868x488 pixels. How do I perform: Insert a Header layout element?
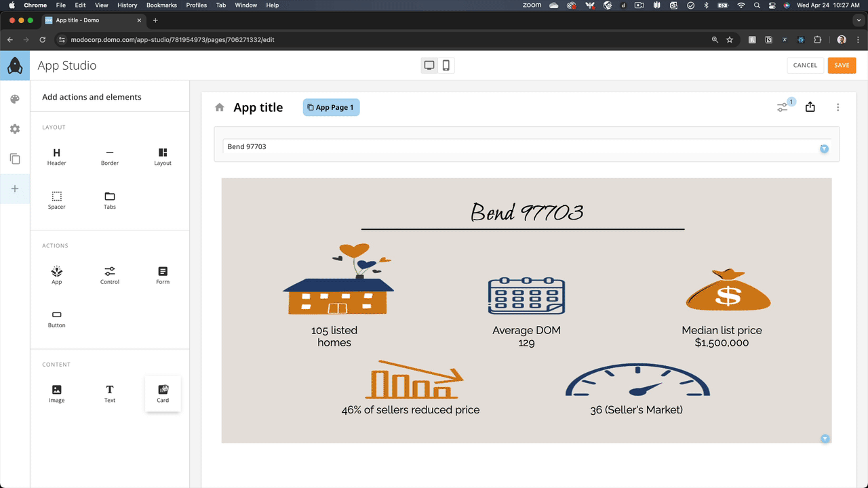[x=56, y=156]
